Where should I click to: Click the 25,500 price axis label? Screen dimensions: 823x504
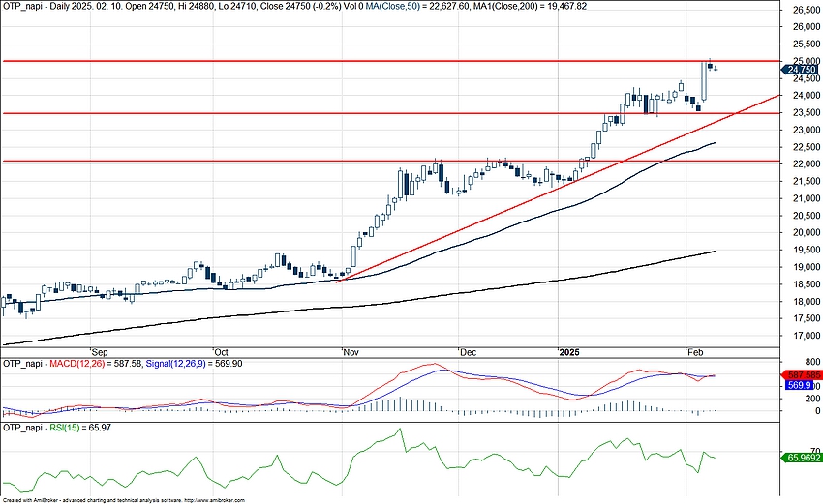pyautogui.click(x=807, y=44)
